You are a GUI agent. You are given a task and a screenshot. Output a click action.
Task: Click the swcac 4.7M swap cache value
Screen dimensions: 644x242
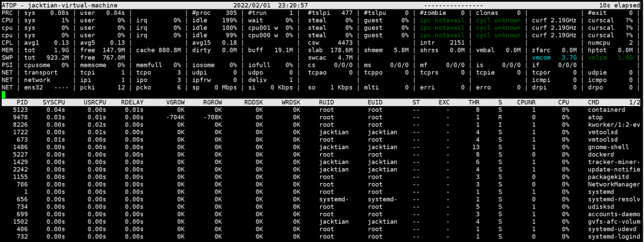[x=330, y=58]
